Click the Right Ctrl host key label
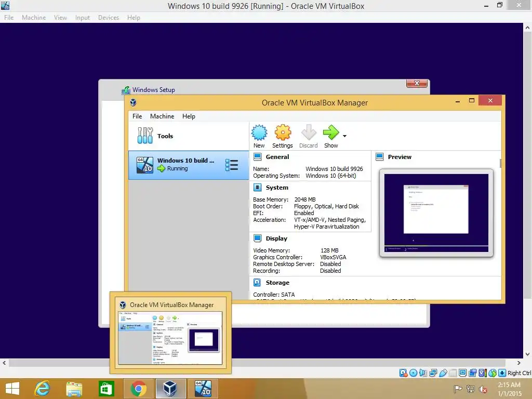 click(x=520, y=373)
